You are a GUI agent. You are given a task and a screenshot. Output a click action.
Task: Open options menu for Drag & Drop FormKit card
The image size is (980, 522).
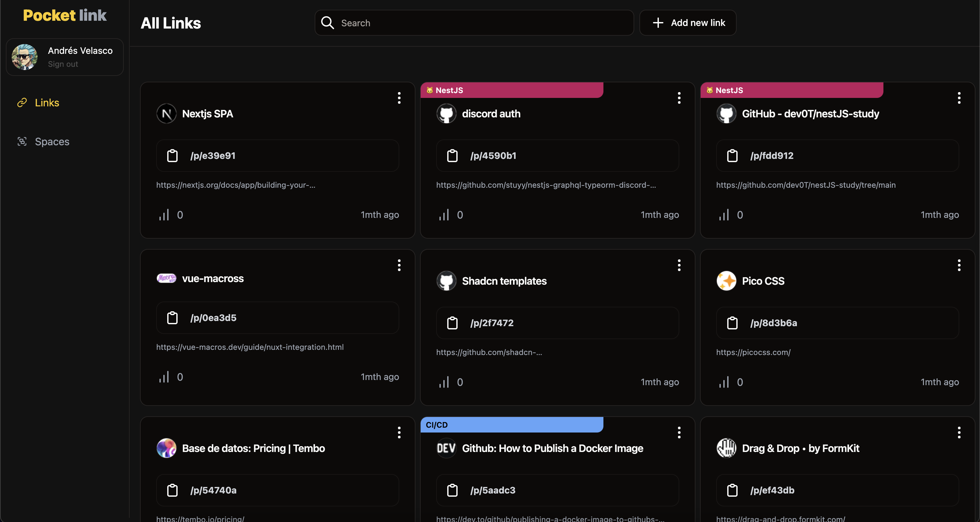959,433
